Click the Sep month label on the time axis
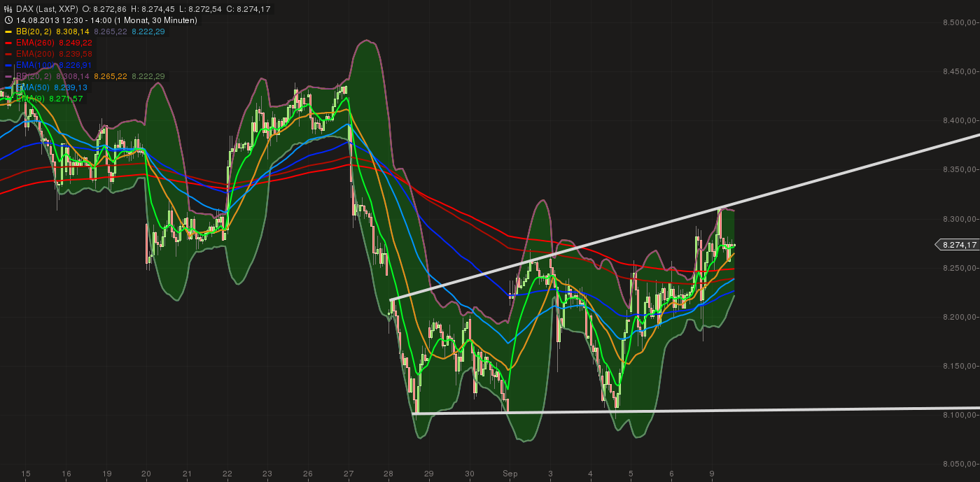Image resolution: width=980 pixels, height=482 pixels. pyautogui.click(x=509, y=474)
